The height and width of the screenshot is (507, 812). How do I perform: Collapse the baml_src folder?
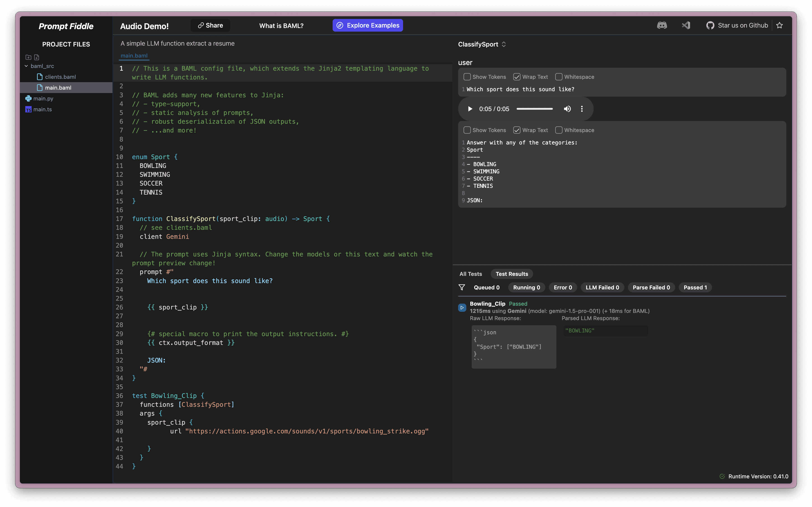click(x=26, y=66)
